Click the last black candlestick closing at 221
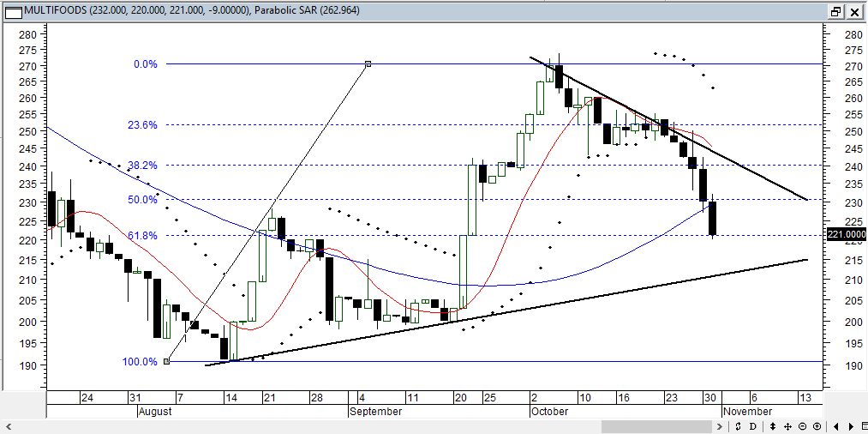Viewport: 868px width, 434px height. point(713,219)
